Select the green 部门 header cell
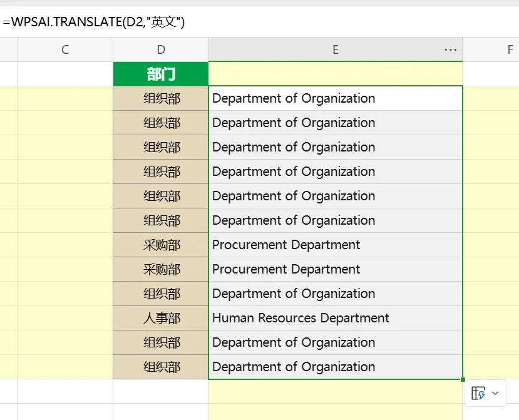The height and width of the screenshot is (420, 519). [x=161, y=74]
